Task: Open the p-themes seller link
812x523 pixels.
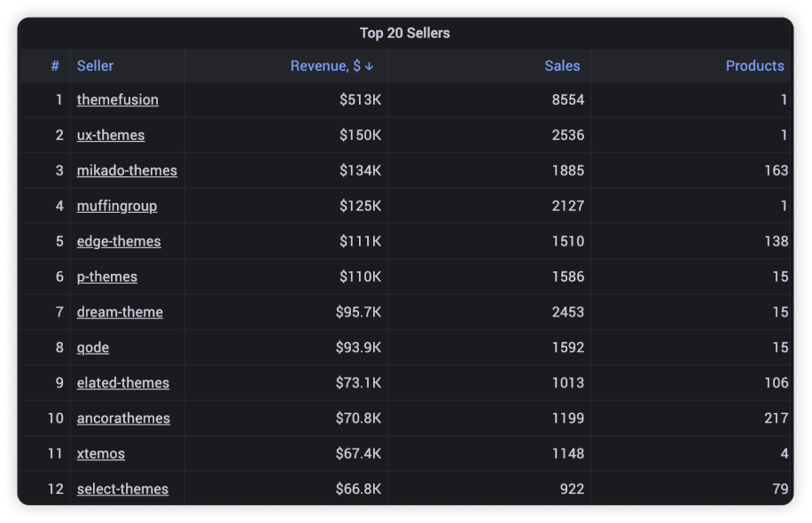Action: pyautogui.click(x=107, y=277)
